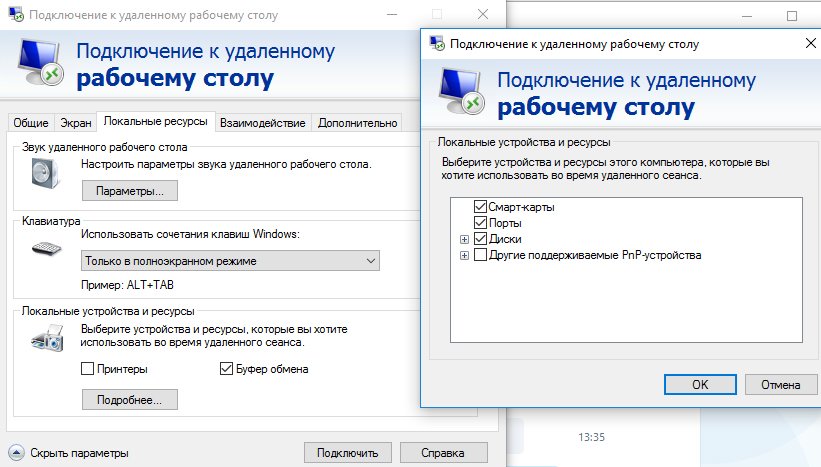821x467 pixels.
Task: Uncheck the Диски checkbox
Action: pos(480,239)
